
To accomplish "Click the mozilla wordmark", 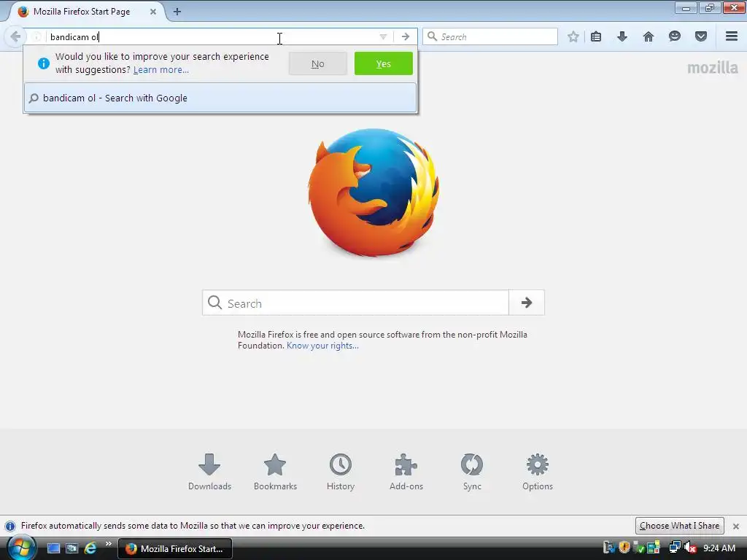I will coord(712,68).
